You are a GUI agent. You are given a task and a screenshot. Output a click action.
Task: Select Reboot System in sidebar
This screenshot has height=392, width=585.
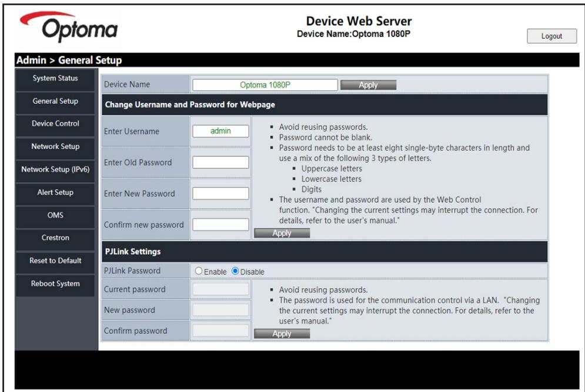pyautogui.click(x=55, y=284)
